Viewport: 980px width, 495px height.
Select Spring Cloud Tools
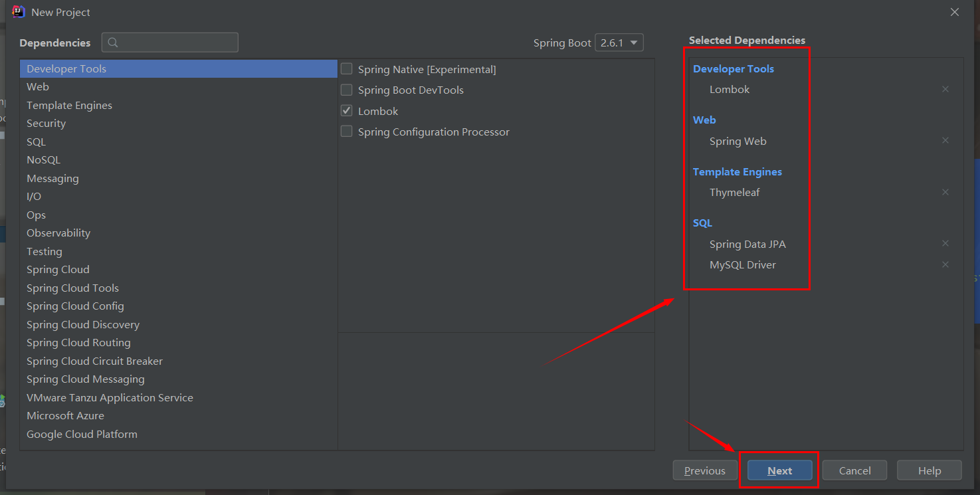(179, 288)
